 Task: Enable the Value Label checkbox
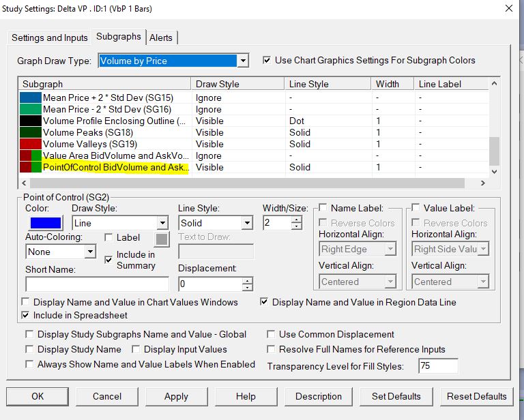tap(416, 208)
